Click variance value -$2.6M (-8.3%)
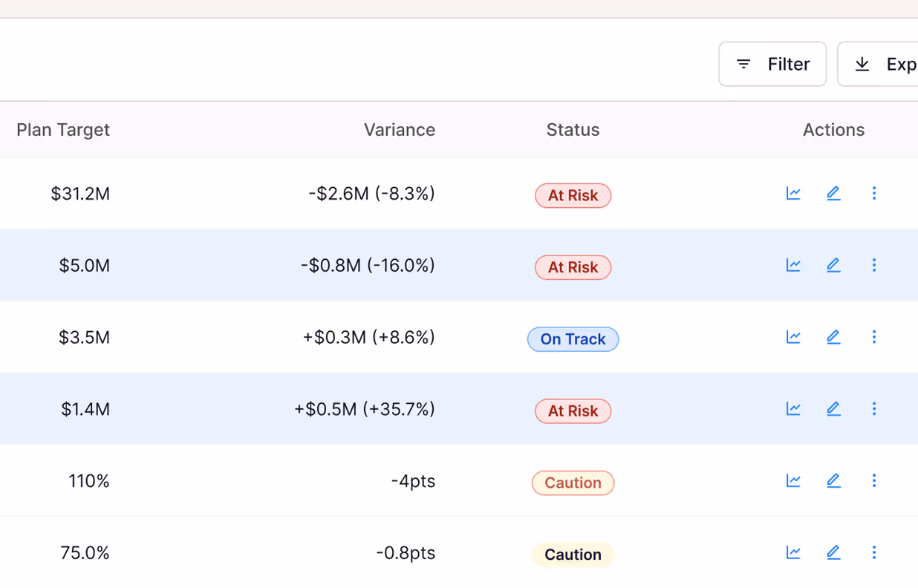Viewport: 918px width, 588px height. pyautogui.click(x=372, y=194)
